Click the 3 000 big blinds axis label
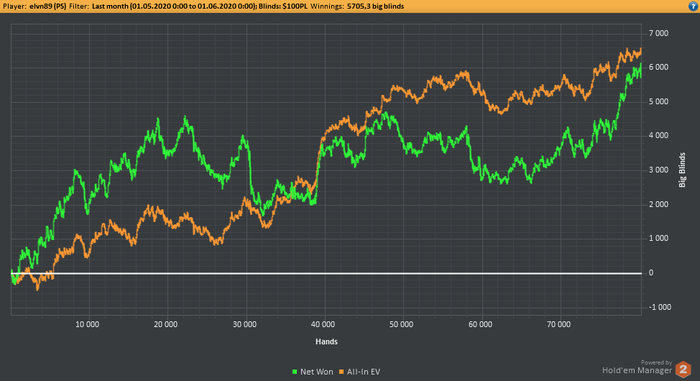700x381 pixels. (x=658, y=170)
